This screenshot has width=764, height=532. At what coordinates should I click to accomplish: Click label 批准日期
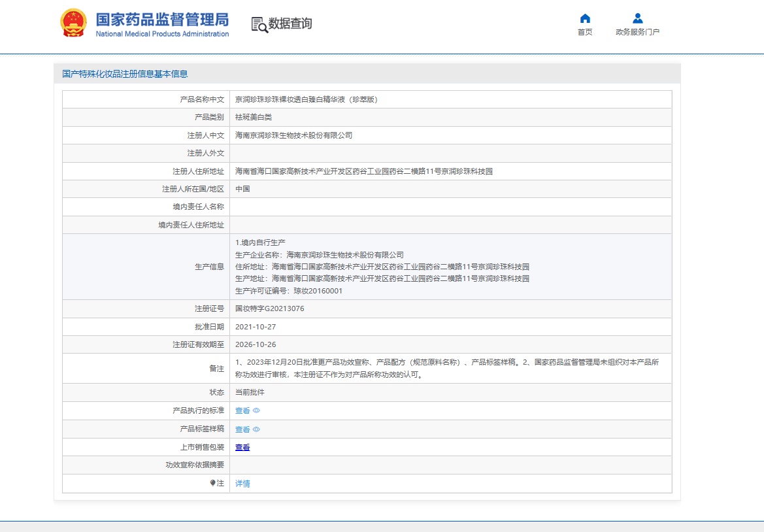(x=210, y=326)
